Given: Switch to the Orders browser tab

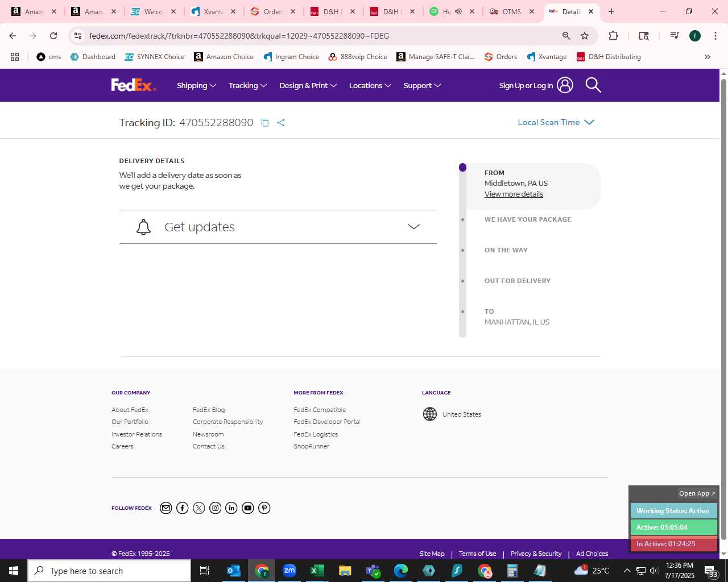Looking at the screenshot, I should tap(274, 11).
